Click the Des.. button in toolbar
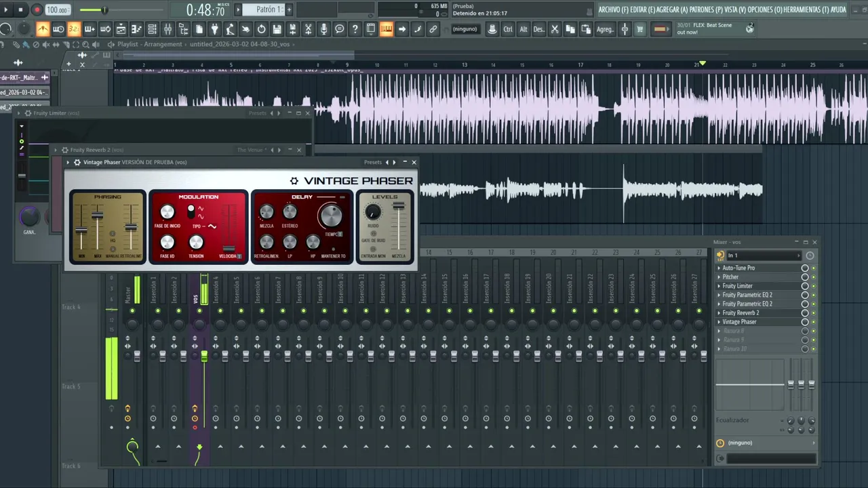 (x=539, y=29)
